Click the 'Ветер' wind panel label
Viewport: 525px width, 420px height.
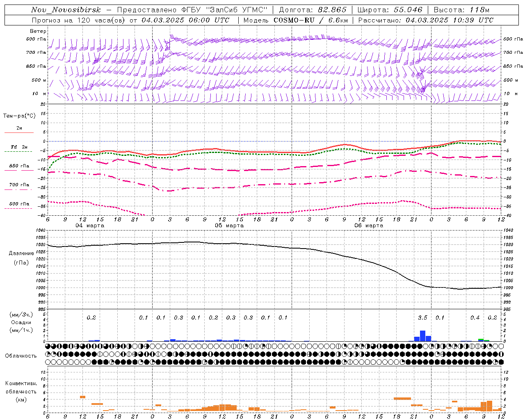(x=38, y=31)
